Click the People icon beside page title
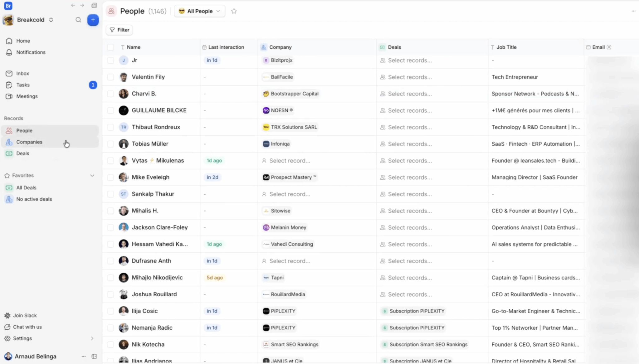Image resolution: width=639 pixels, height=364 pixels. (111, 11)
